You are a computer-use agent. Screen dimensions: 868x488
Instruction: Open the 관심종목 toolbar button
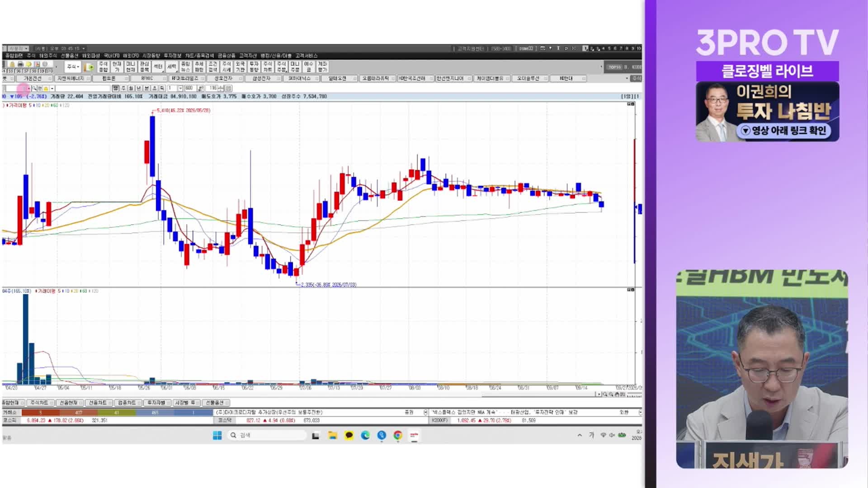point(144,67)
